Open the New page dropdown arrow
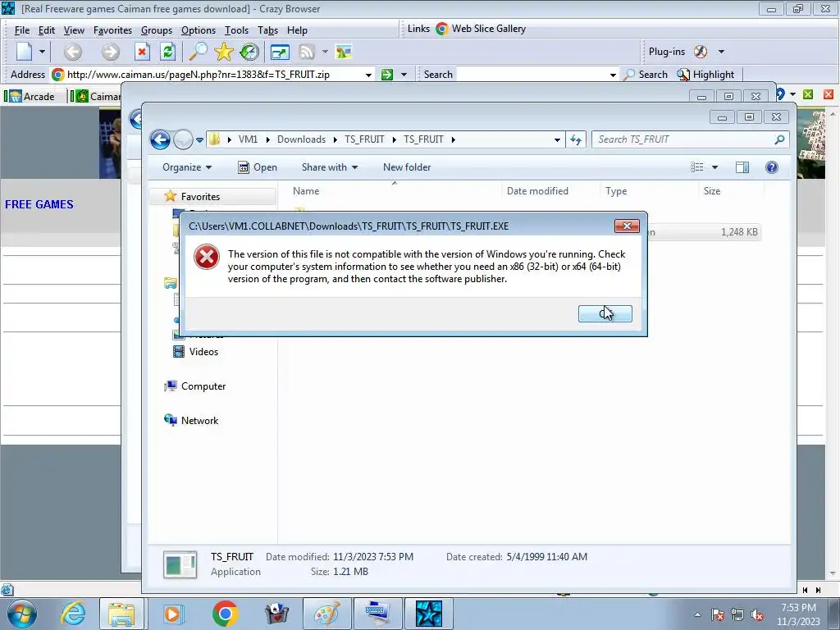This screenshot has width=840, height=630. (x=42, y=52)
